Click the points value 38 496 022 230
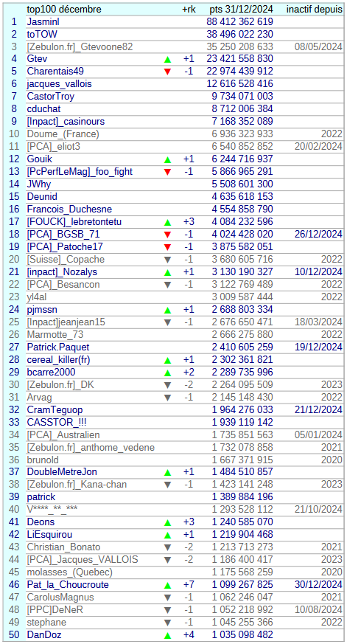Screen dimensions: 347x644 click(240, 34)
